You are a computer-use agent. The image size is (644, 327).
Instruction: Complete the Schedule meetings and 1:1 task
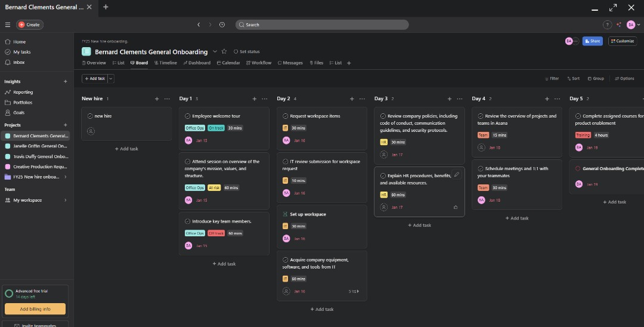[481, 168]
